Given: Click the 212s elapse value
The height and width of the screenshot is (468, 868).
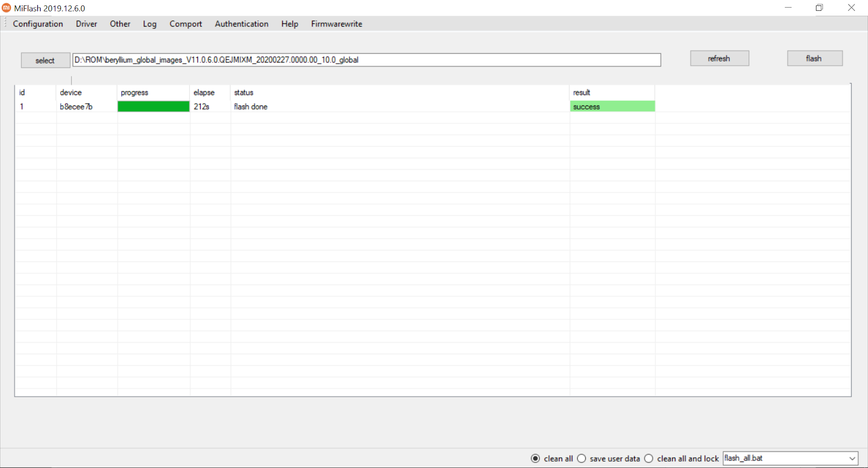Looking at the screenshot, I should click(x=202, y=106).
